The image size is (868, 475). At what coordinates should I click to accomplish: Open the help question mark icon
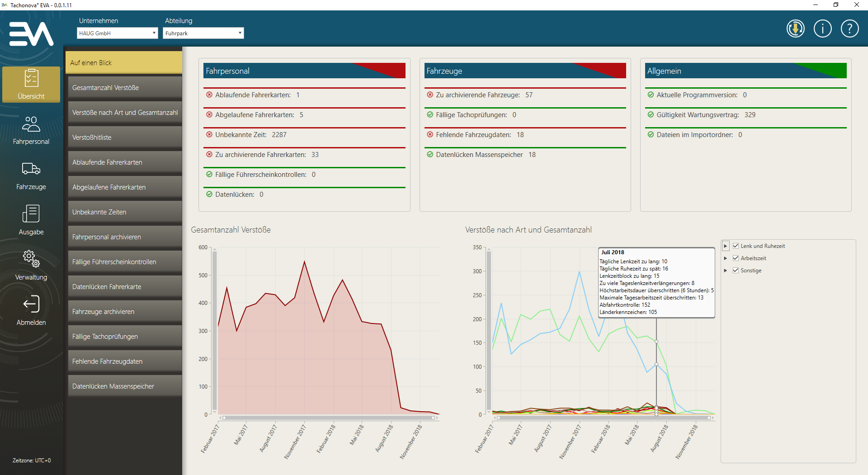[x=849, y=29]
